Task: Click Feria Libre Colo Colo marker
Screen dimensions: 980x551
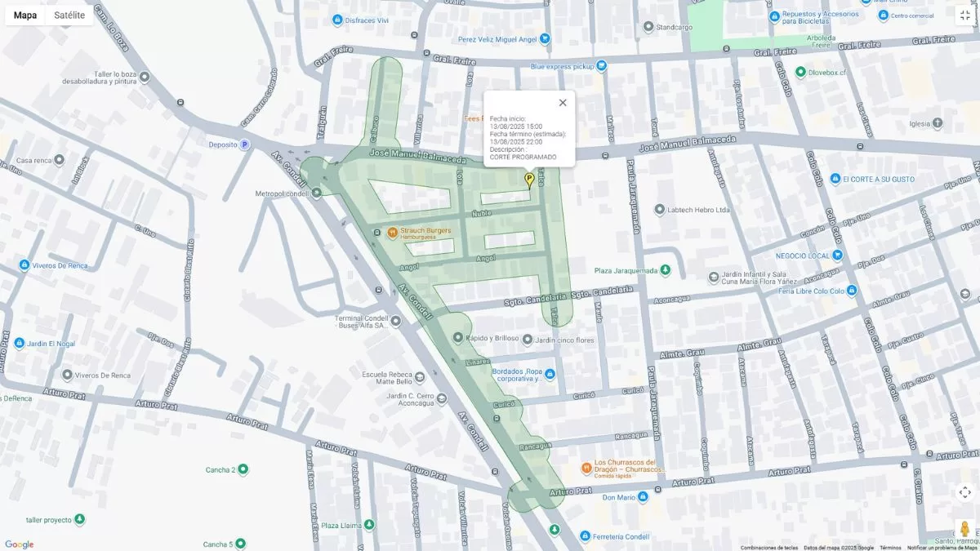Action: click(x=852, y=291)
